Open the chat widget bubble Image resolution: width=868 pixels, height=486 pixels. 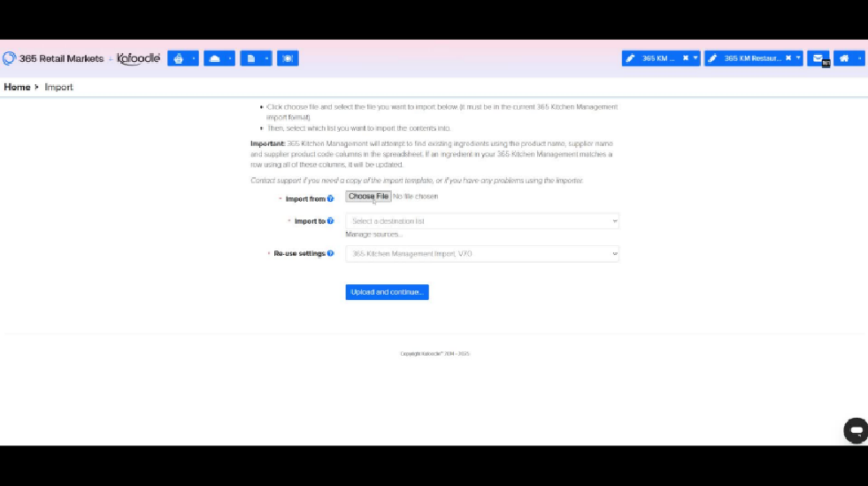(855, 430)
